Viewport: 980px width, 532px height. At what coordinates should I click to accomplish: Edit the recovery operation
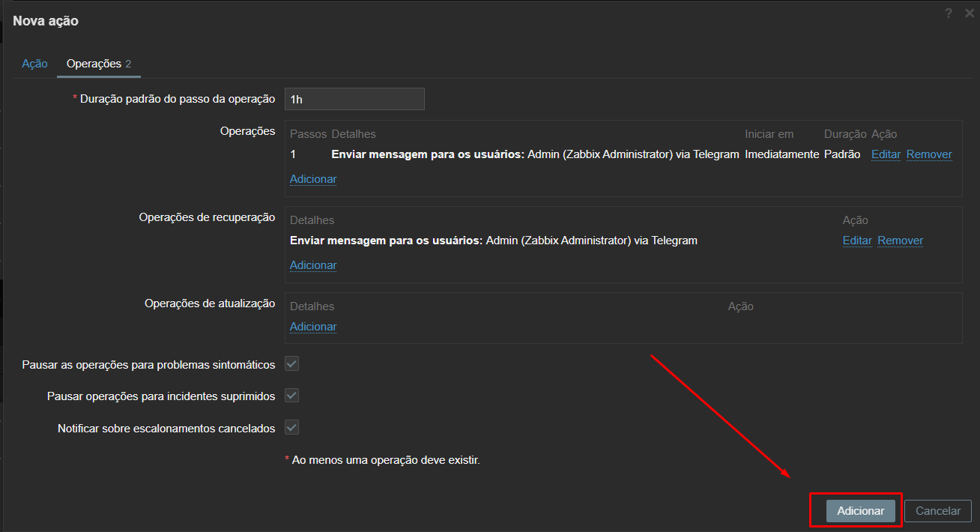click(857, 241)
